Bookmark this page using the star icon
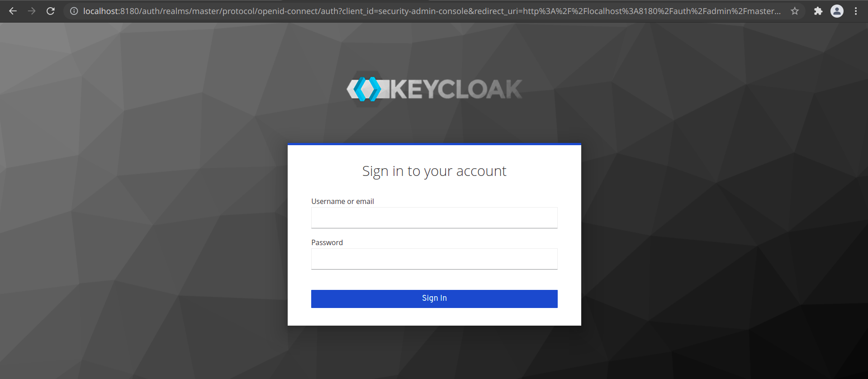The height and width of the screenshot is (379, 868). 794,11
